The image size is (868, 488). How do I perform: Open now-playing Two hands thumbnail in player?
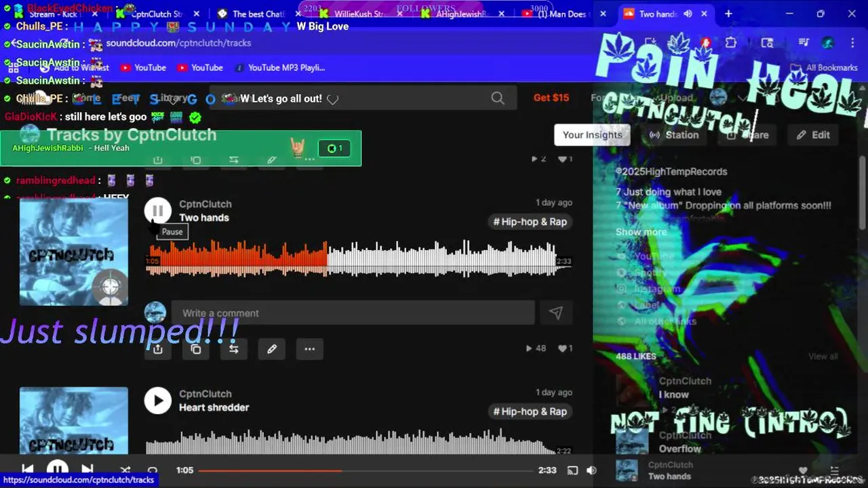(x=627, y=470)
